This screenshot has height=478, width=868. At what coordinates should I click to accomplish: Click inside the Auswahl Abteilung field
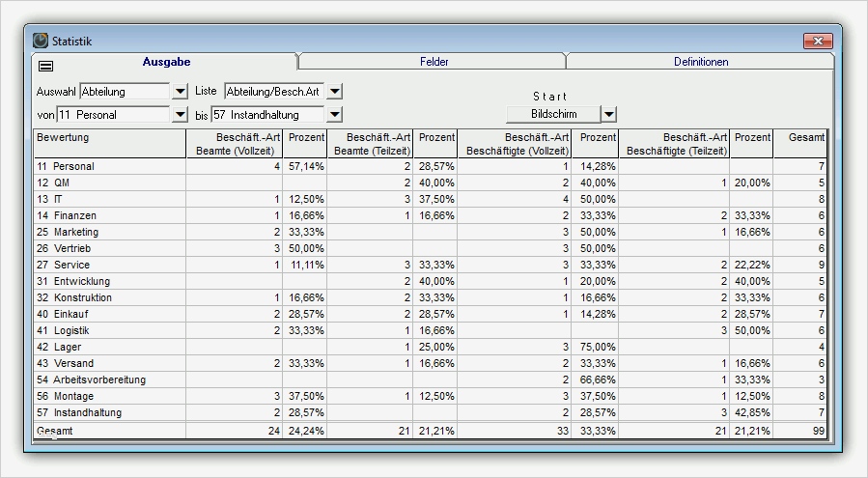pos(126,92)
